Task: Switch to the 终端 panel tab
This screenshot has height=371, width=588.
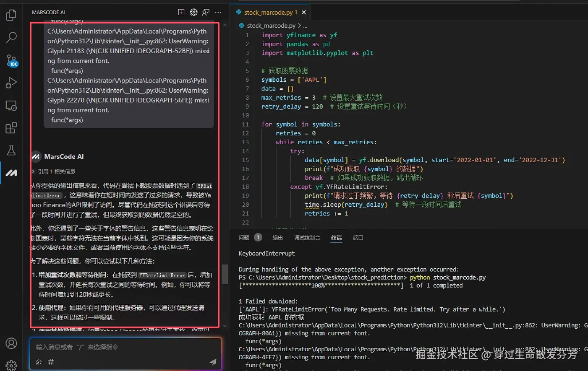Action: (336, 238)
